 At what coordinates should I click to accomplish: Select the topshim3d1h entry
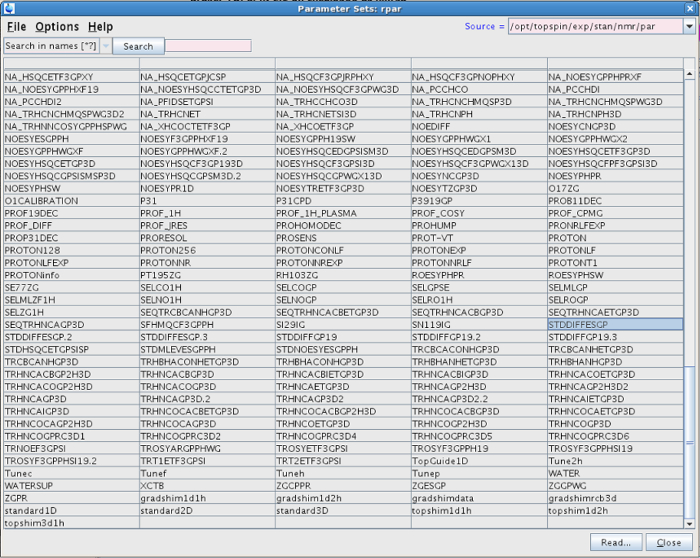pyautogui.click(x=71, y=523)
